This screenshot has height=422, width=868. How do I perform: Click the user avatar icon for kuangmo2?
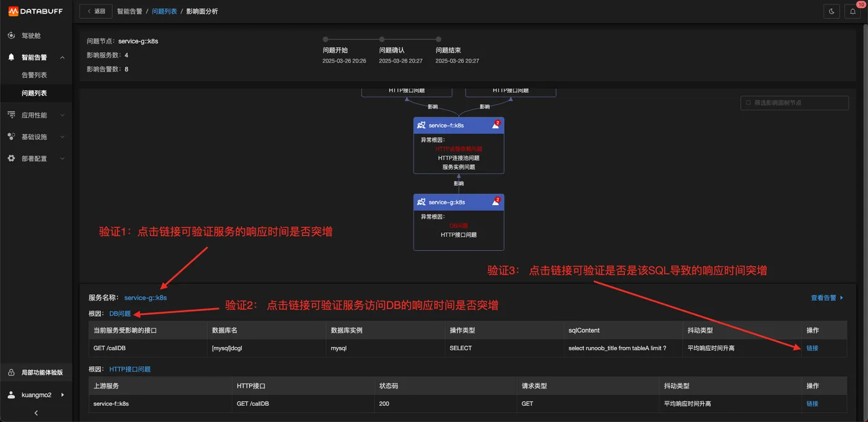(x=11, y=395)
